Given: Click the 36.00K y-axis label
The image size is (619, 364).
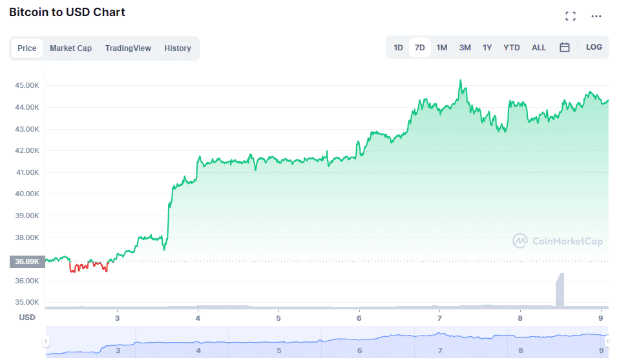Looking at the screenshot, I should (x=27, y=281).
